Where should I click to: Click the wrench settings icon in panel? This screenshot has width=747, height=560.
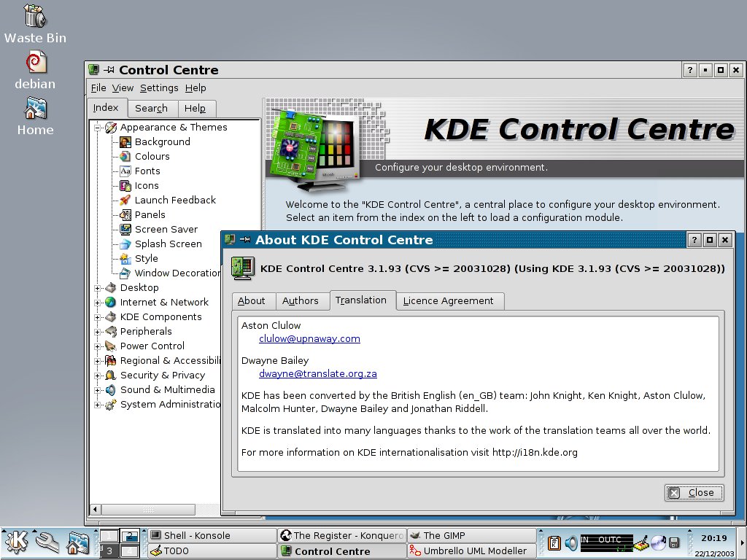click(x=47, y=543)
